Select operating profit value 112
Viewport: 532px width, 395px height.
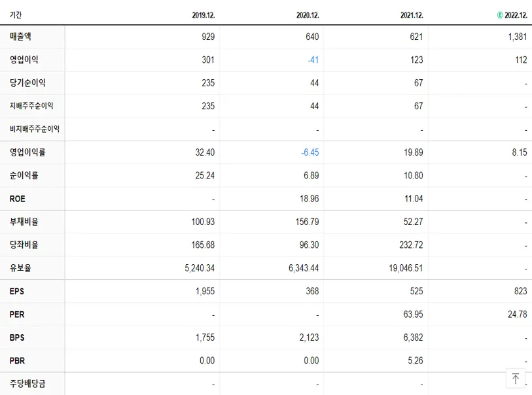click(521, 60)
